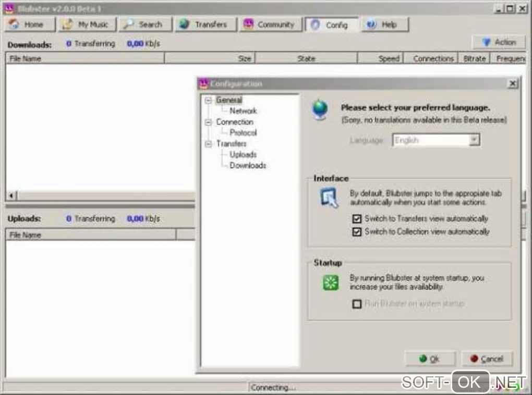Toggle Switch to Transfers view automatically
Image resolution: width=532 pixels, height=395 pixels.
(x=357, y=219)
